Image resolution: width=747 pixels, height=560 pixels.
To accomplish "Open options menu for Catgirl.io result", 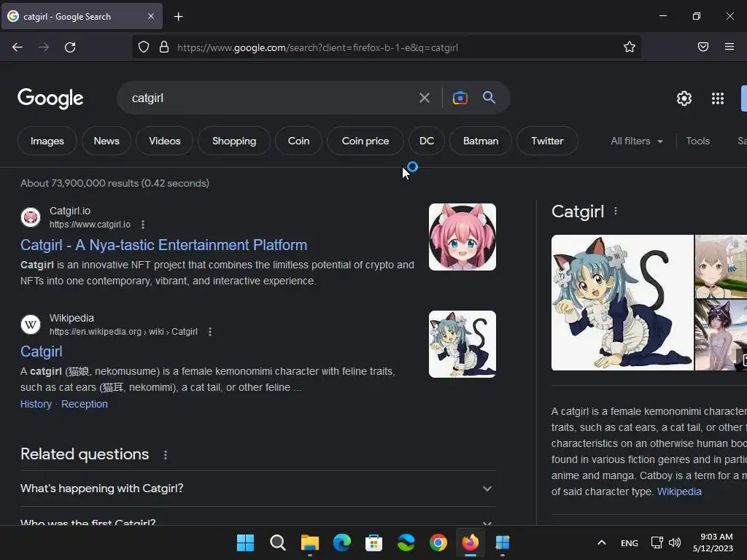I will click(143, 225).
